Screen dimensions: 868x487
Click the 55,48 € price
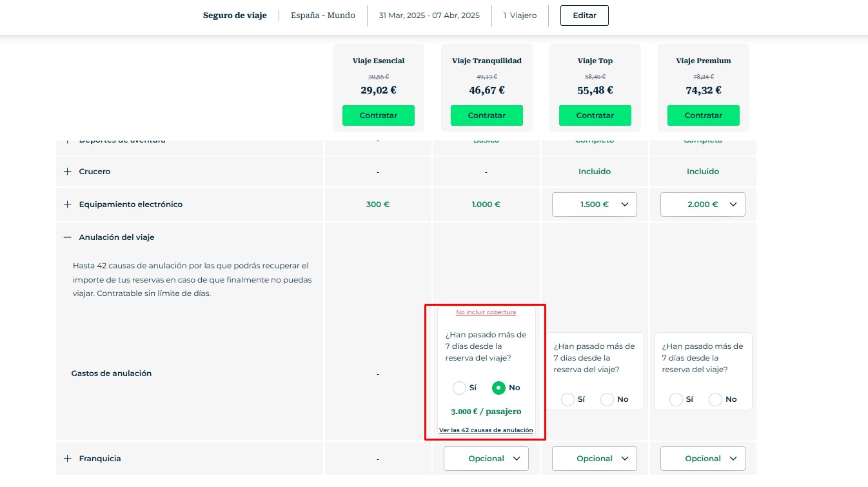[x=595, y=90]
